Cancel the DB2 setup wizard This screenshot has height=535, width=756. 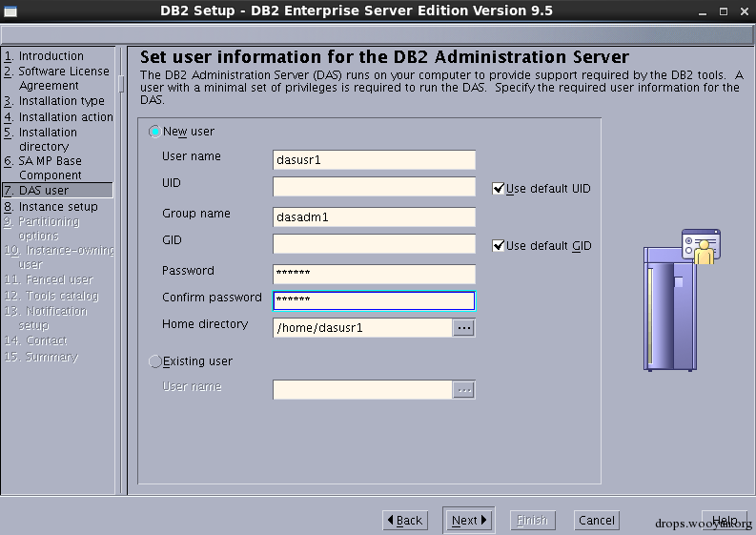tap(597, 520)
